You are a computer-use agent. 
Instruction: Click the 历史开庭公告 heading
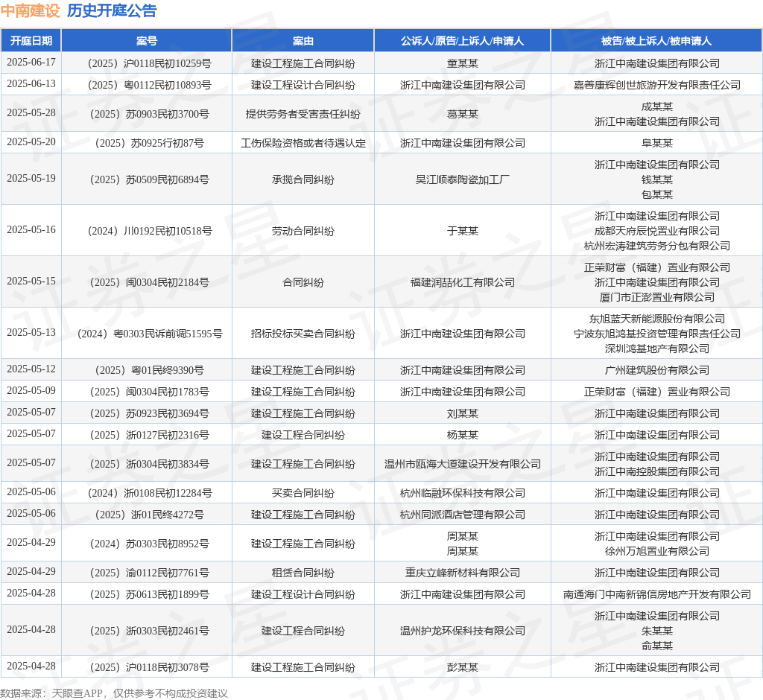[x=112, y=10]
